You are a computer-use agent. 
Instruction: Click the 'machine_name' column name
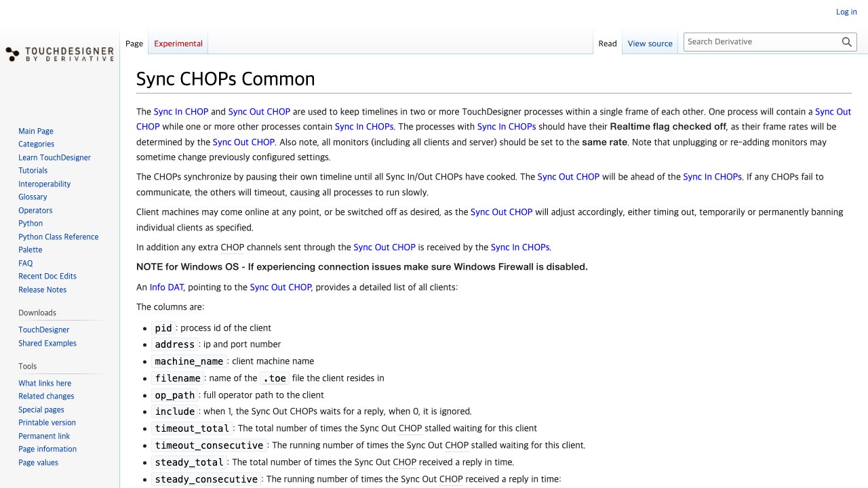pyautogui.click(x=189, y=361)
